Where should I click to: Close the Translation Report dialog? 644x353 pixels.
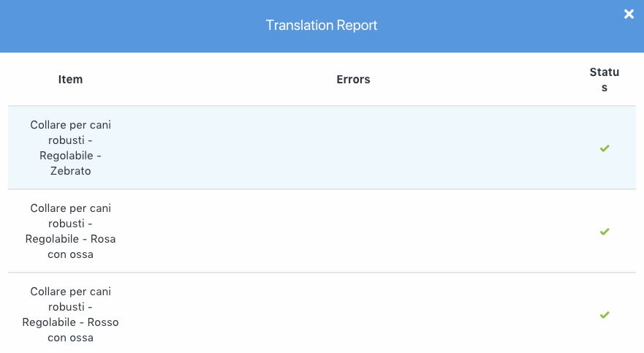629,14
